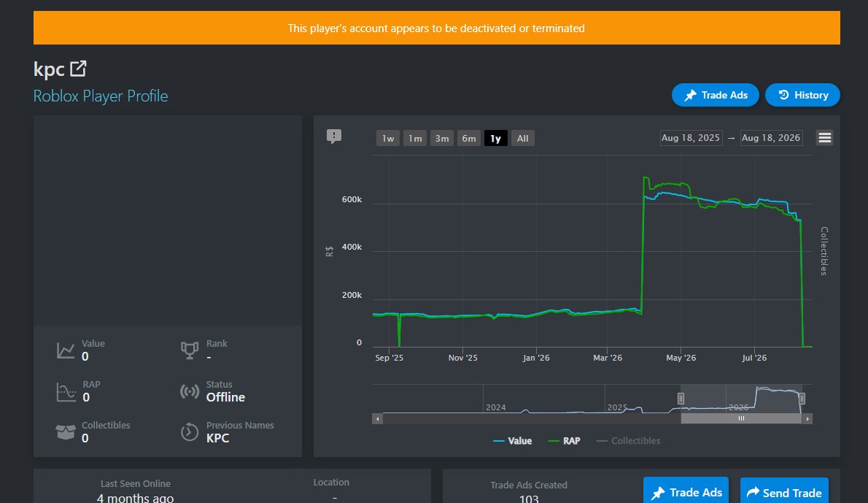Open the chart hamburger export menu

[x=825, y=138]
